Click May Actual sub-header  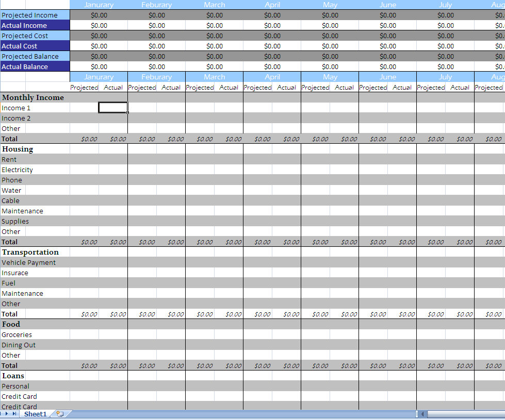pos(344,87)
